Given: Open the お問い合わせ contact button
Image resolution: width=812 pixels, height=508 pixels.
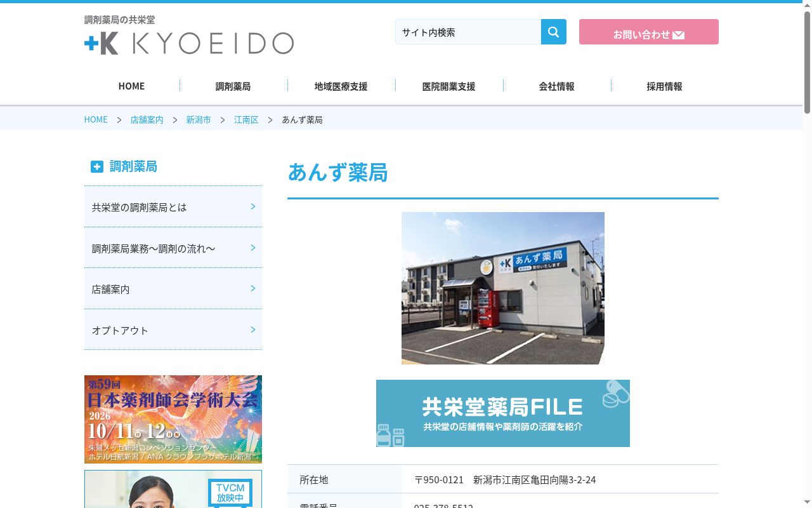Looking at the screenshot, I should 649,32.
